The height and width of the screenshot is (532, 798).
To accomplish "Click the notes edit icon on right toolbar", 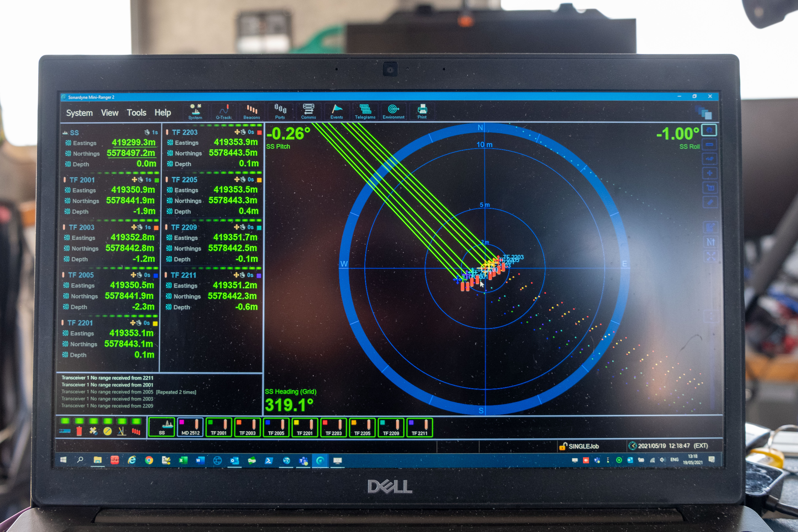I will point(710,227).
